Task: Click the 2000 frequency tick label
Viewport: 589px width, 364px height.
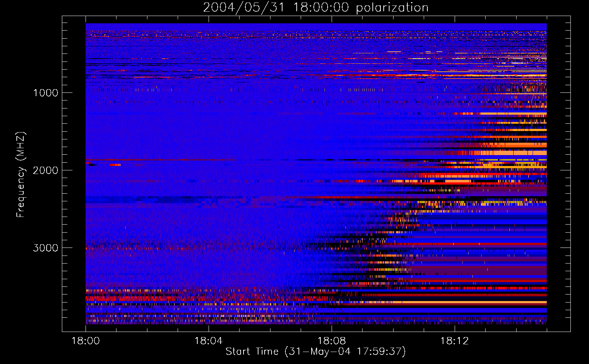Action: coord(46,170)
